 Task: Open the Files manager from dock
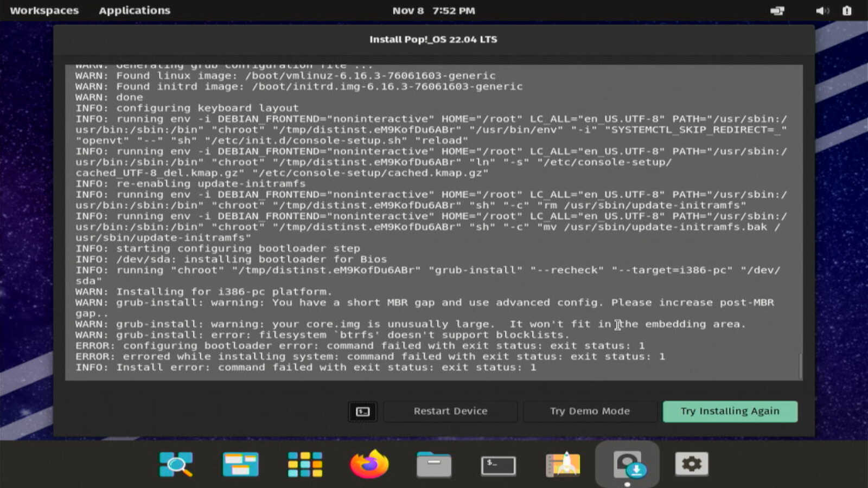coord(434,465)
